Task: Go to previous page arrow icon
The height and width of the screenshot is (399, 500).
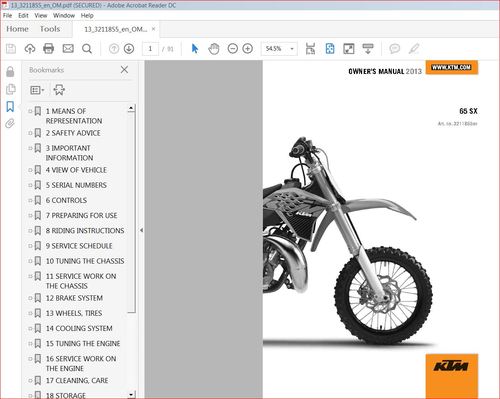Action: click(114, 49)
